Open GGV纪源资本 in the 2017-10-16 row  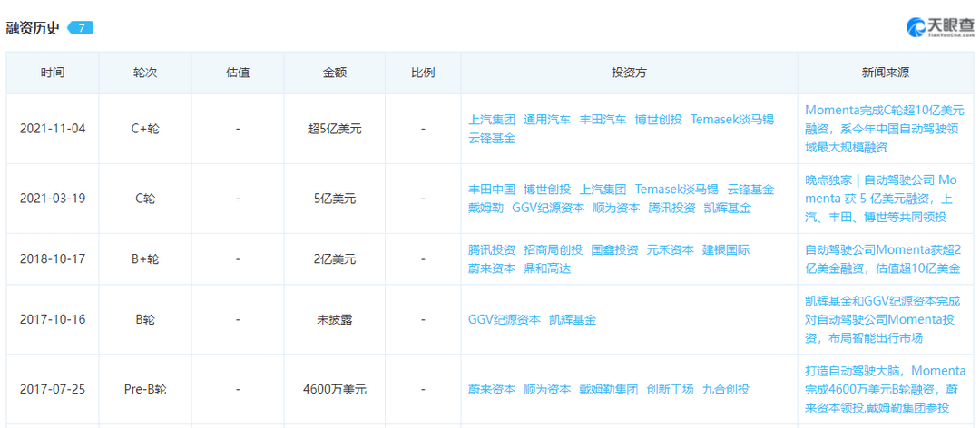click(505, 319)
